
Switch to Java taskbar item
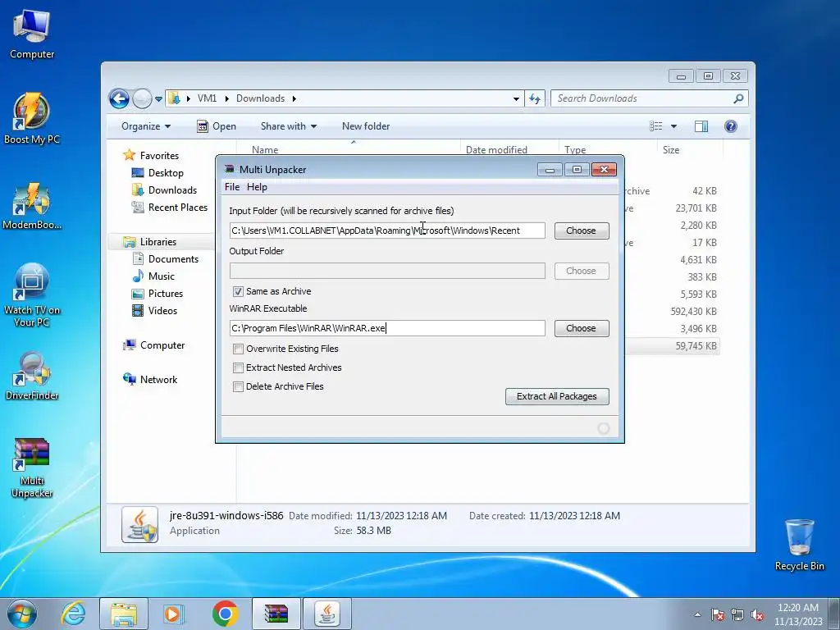(x=327, y=614)
